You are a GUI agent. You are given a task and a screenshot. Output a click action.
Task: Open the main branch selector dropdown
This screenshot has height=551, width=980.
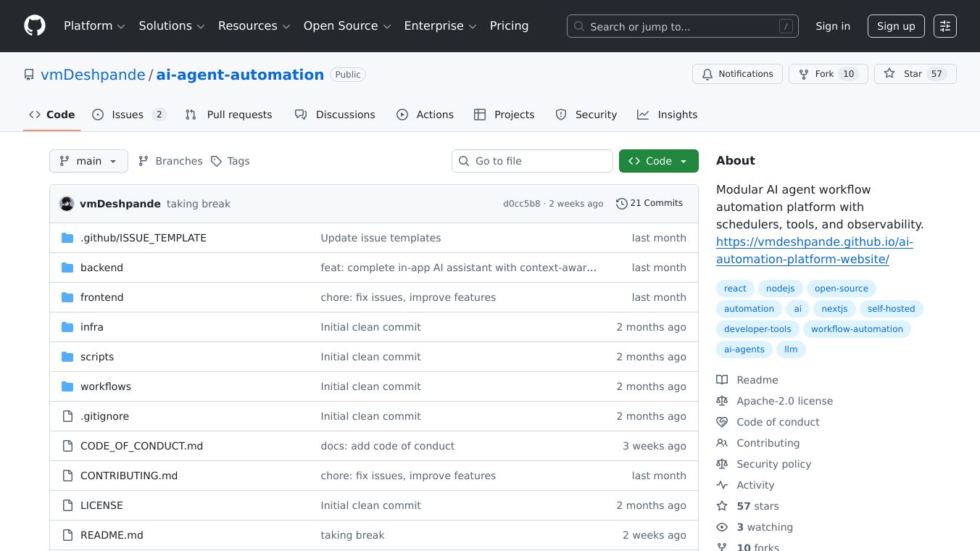tap(88, 161)
